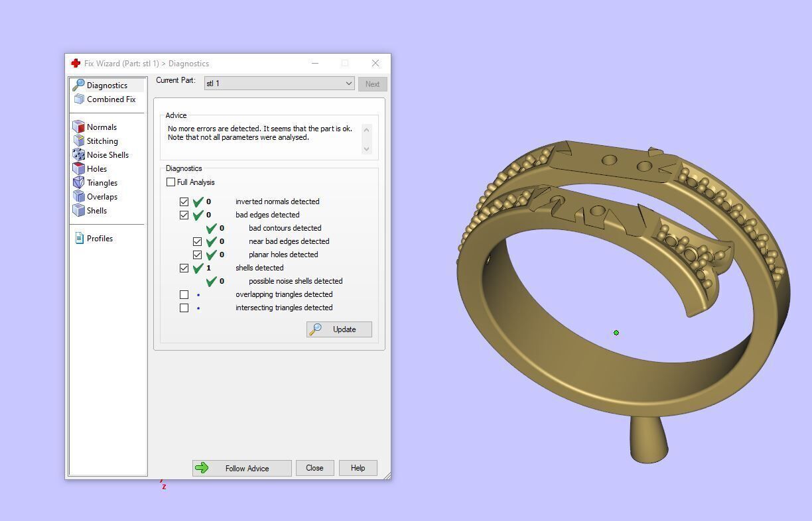The width and height of the screenshot is (812, 521).
Task: Open the Current Part dropdown
Action: (x=279, y=84)
